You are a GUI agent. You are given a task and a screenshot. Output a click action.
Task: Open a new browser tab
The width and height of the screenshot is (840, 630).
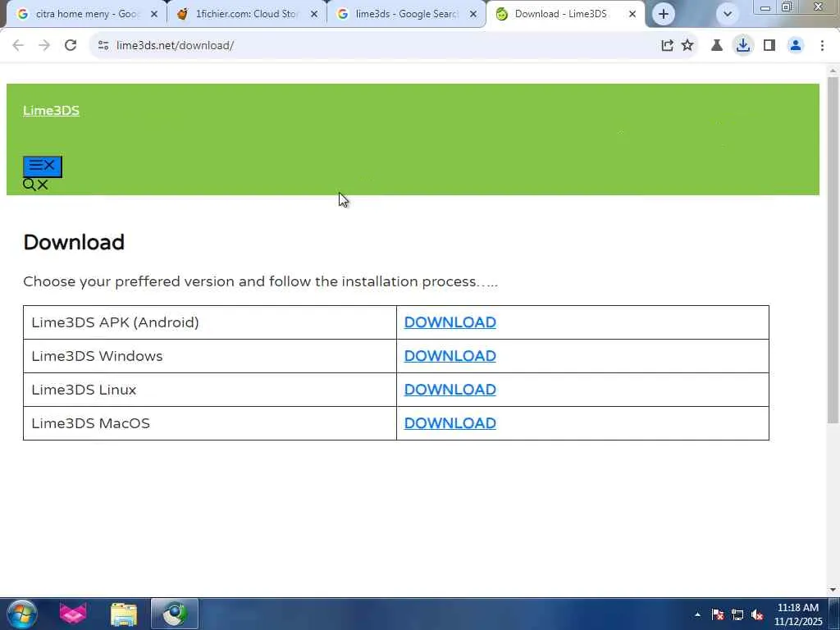(663, 15)
